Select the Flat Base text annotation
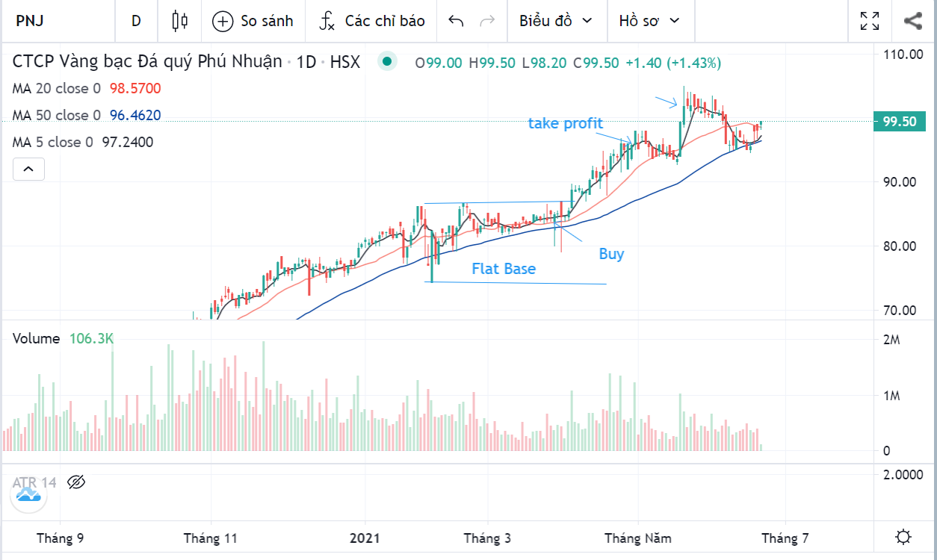 [504, 269]
